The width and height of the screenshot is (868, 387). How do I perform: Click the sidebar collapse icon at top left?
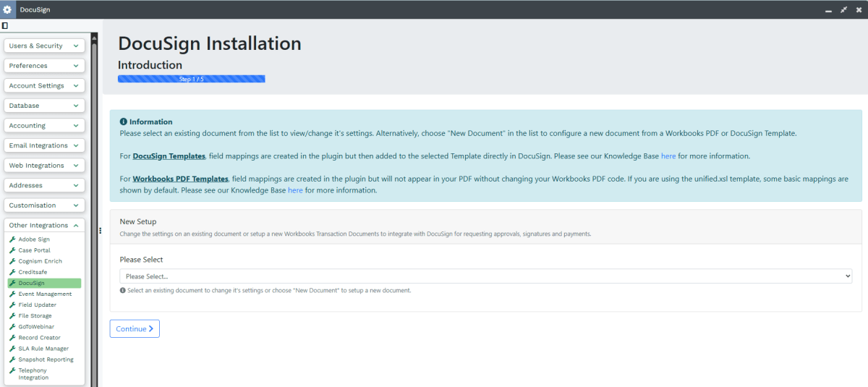(5, 25)
